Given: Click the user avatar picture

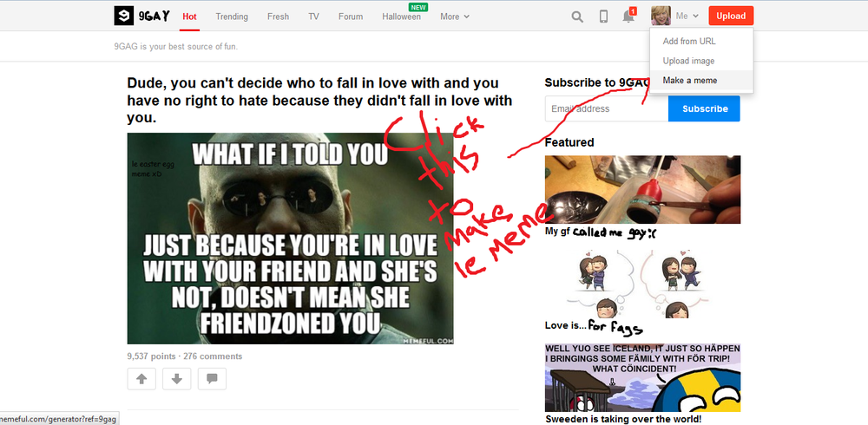Looking at the screenshot, I should coord(661,16).
